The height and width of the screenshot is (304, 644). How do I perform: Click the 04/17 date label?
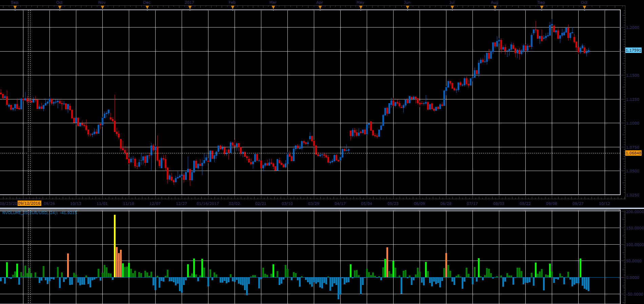click(x=340, y=204)
